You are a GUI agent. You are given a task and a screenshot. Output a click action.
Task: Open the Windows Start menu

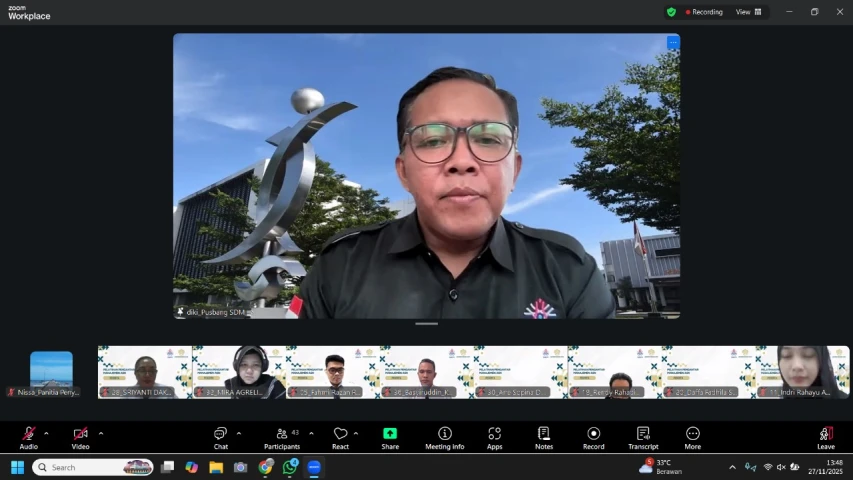pyautogui.click(x=17, y=467)
